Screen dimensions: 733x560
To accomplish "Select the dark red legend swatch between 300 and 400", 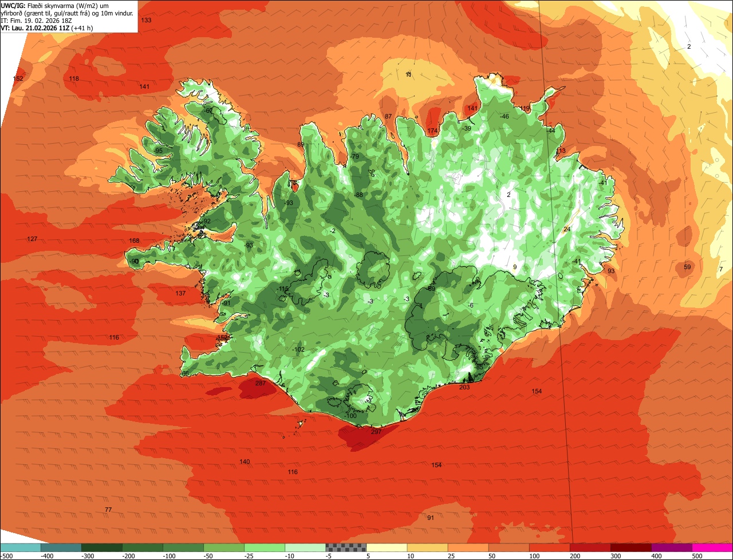I will pos(631,547).
